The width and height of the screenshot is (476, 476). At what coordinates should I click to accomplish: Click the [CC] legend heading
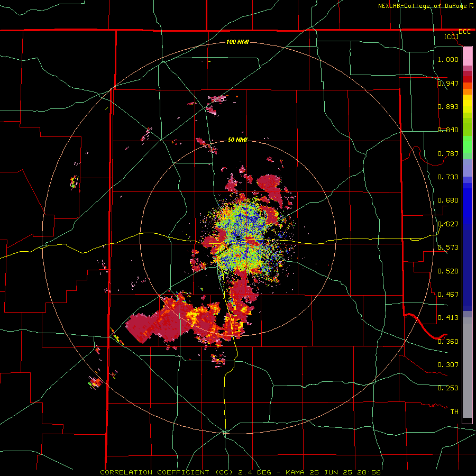tap(451, 36)
